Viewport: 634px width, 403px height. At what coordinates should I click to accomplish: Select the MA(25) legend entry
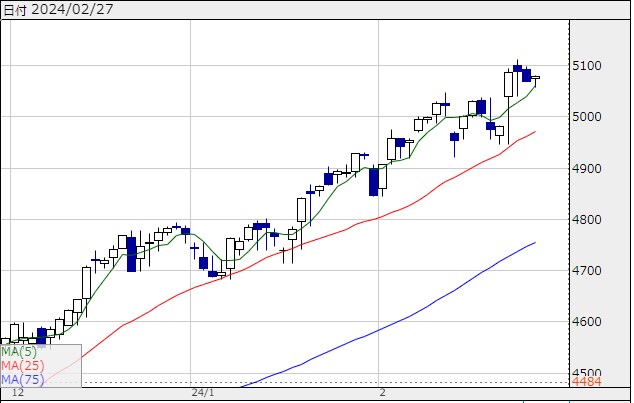click(x=22, y=365)
